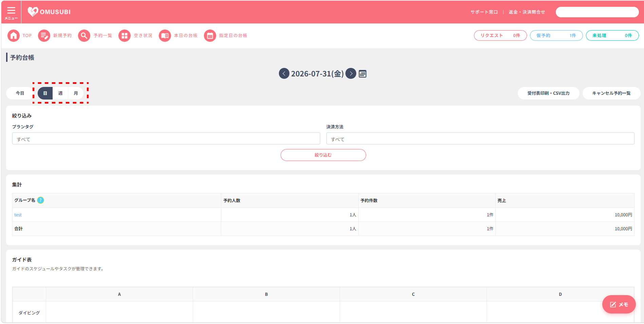Open 空き状況 grid icon
644x324 pixels.
[125, 36]
